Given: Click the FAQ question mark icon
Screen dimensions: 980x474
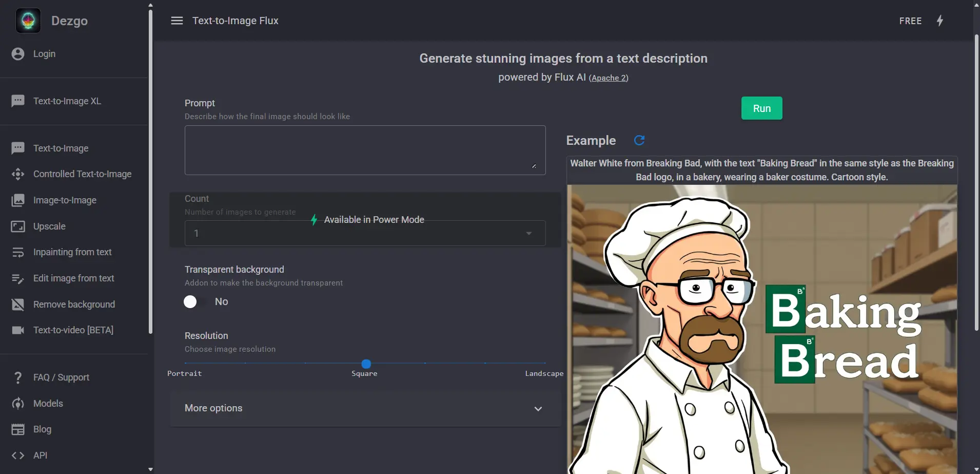Looking at the screenshot, I should 18,377.
